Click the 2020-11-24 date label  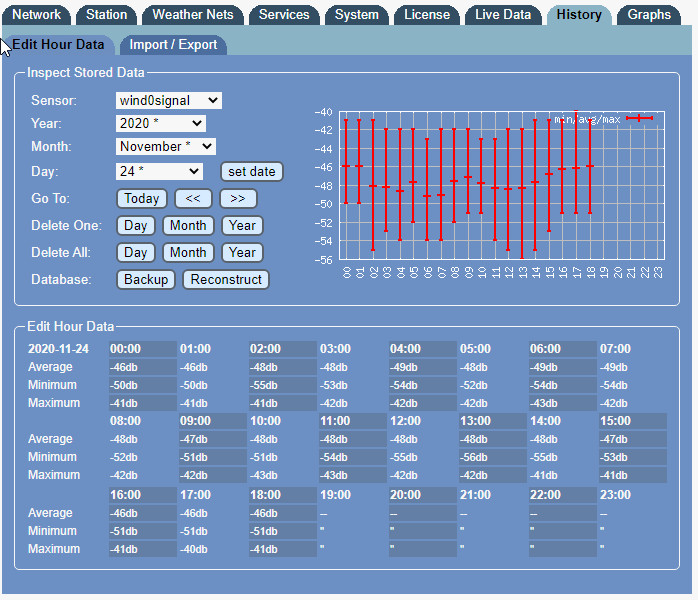click(x=58, y=349)
